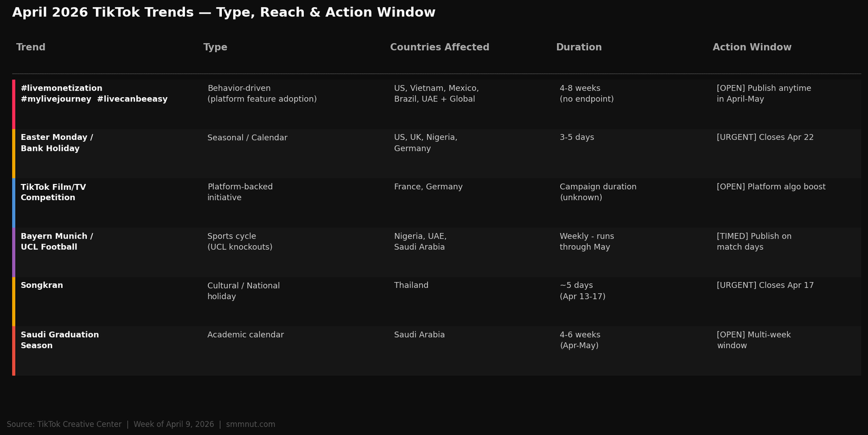This screenshot has height=435, width=868.
Task: Open the smmnut.com link in footer
Action: (250, 424)
